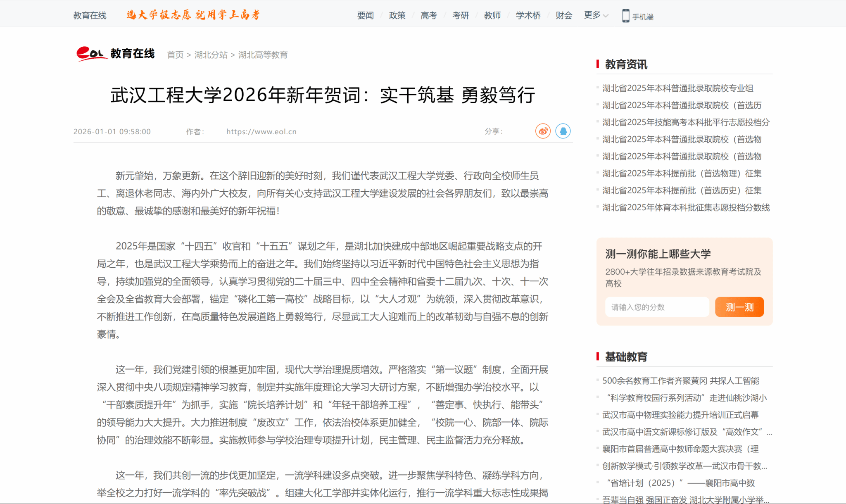846x504 pixels.
Task: Open 武汉市高中物理实验能力提升培训 link
Action: click(x=680, y=415)
